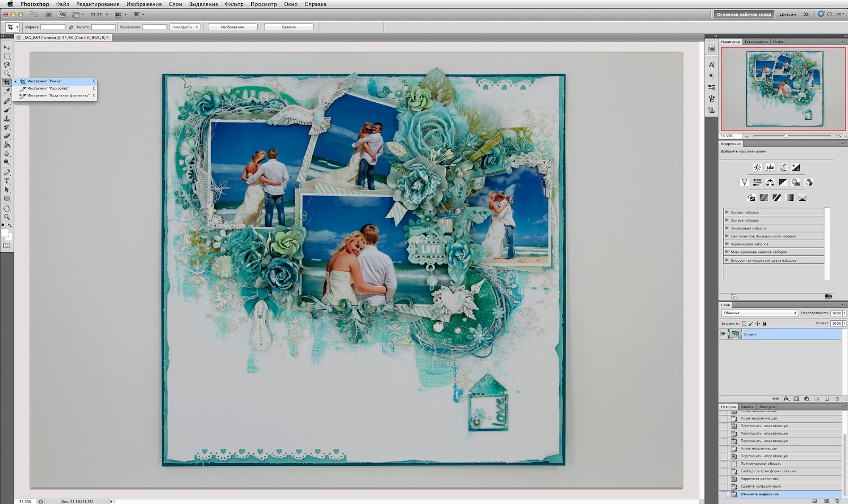Set history brush source for Отменить выделение
The height and width of the screenshot is (504, 848).
(x=723, y=494)
